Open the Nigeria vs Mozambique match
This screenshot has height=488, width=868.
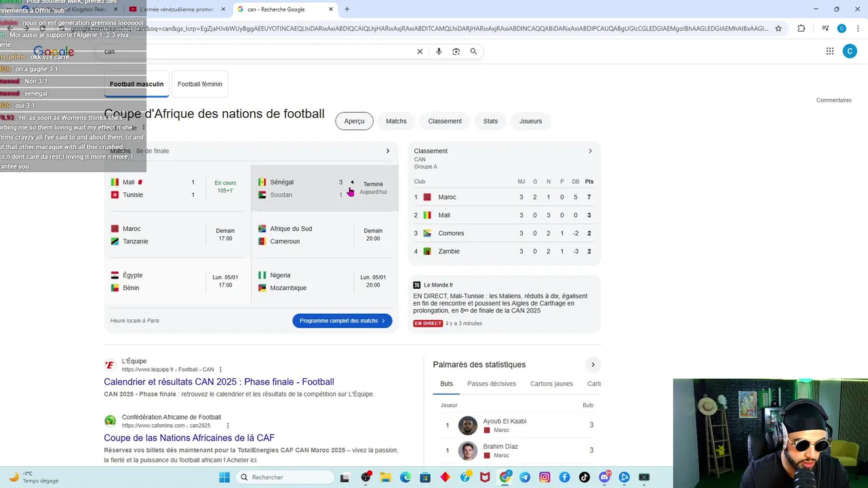[325, 281]
